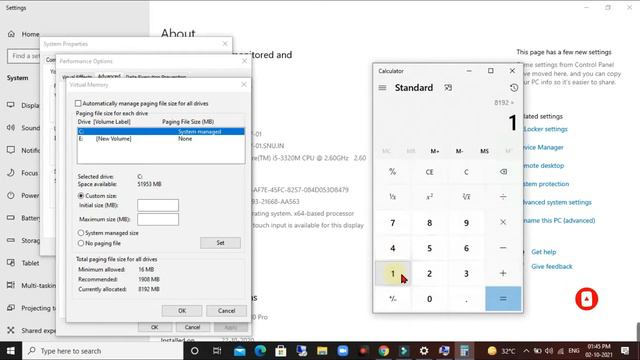Open File Explorer from taskbar

322,351
